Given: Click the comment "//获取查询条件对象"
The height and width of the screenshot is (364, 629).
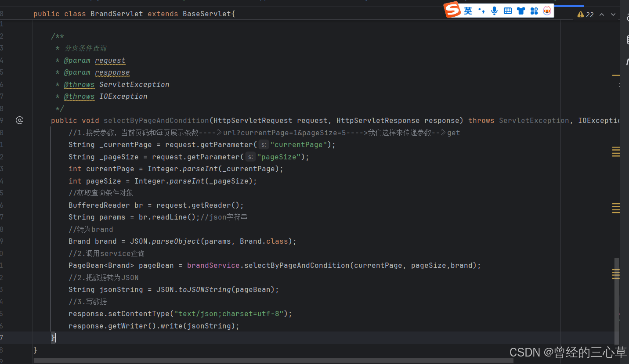Looking at the screenshot, I should click(x=101, y=193).
